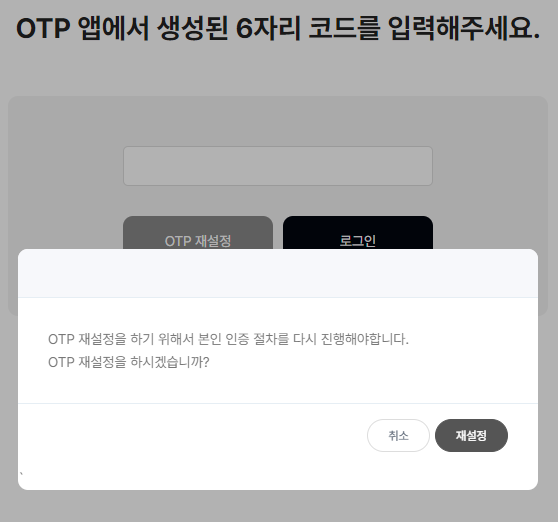The height and width of the screenshot is (522, 558).
Task: Click the message line '본인 인증 절차를 다시 진행해야합니다.'
Action: click(303, 339)
